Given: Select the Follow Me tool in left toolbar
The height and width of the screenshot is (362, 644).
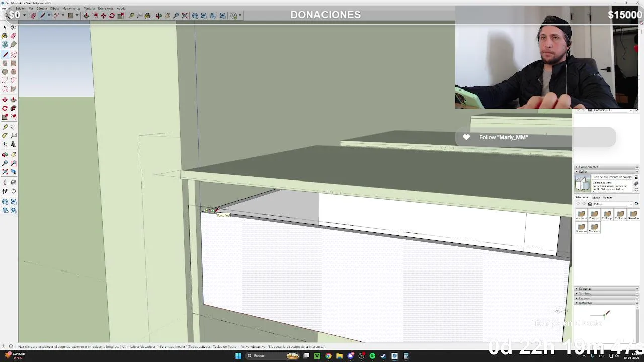Looking at the screenshot, I should (x=13, y=108).
